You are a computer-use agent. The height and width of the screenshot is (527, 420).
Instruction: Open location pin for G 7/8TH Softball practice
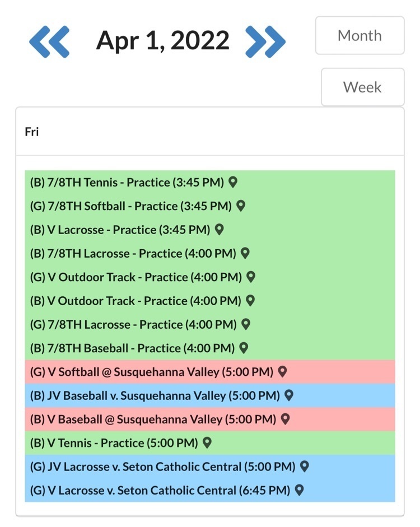[240, 206]
